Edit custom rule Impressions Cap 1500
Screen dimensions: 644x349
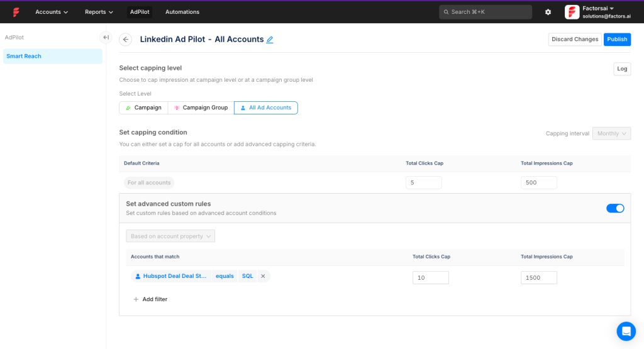point(538,277)
